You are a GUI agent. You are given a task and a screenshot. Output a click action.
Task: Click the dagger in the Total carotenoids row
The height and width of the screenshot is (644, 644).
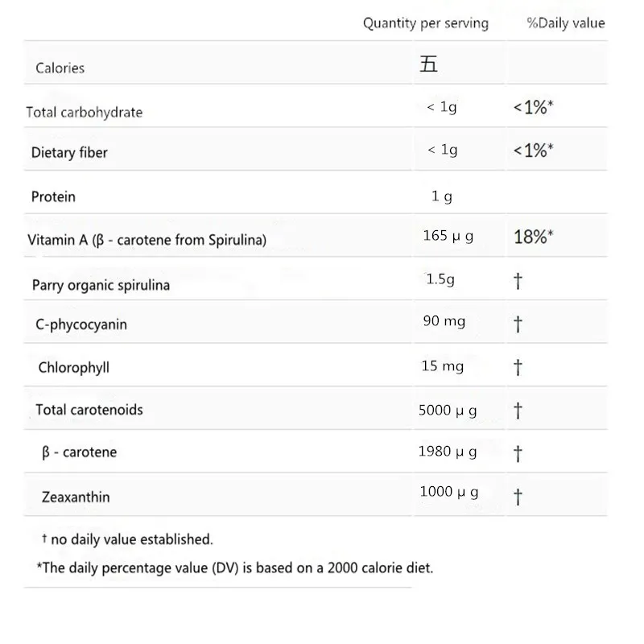518,411
